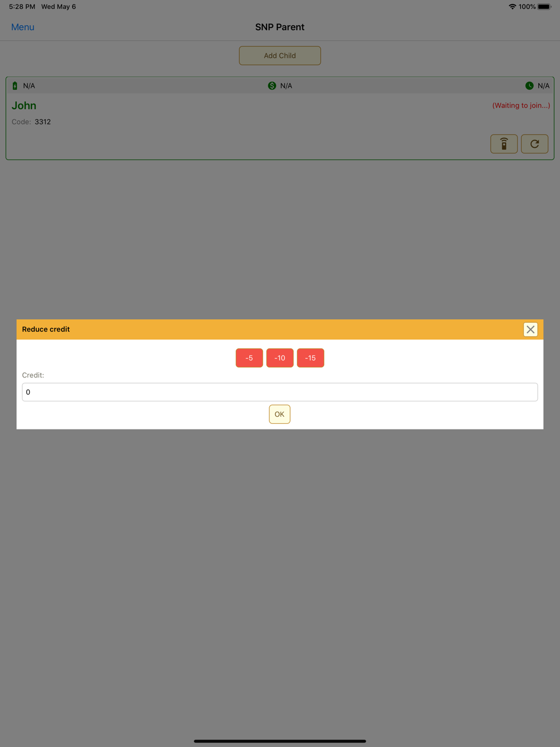The image size is (560, 747).
Task: Open the Menu link
Action: click(x=22, y=27)
